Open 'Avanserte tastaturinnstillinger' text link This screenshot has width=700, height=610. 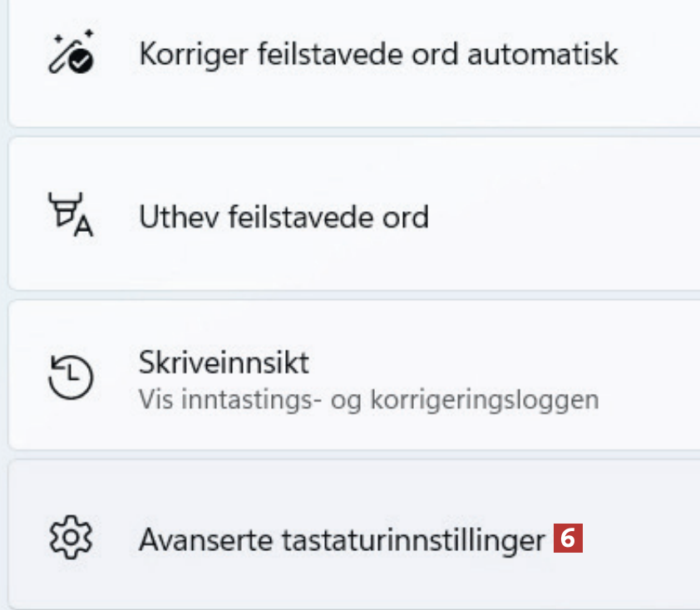pos(342,540)
